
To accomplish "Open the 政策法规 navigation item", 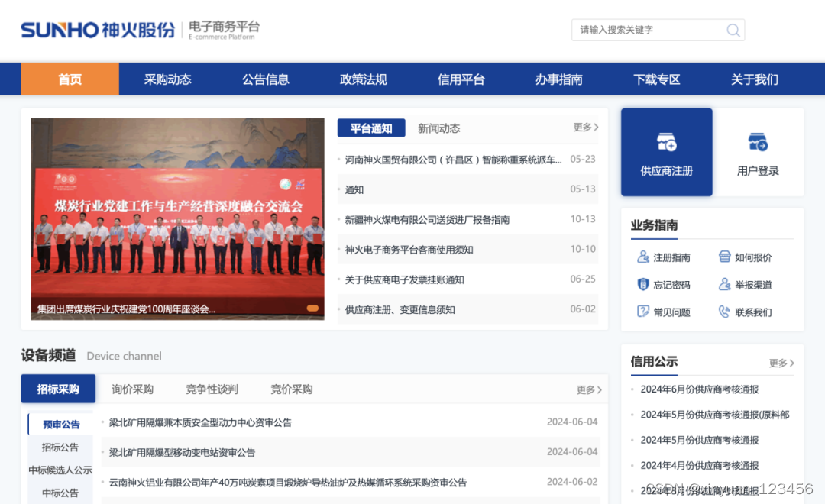I will coord(364,79).
